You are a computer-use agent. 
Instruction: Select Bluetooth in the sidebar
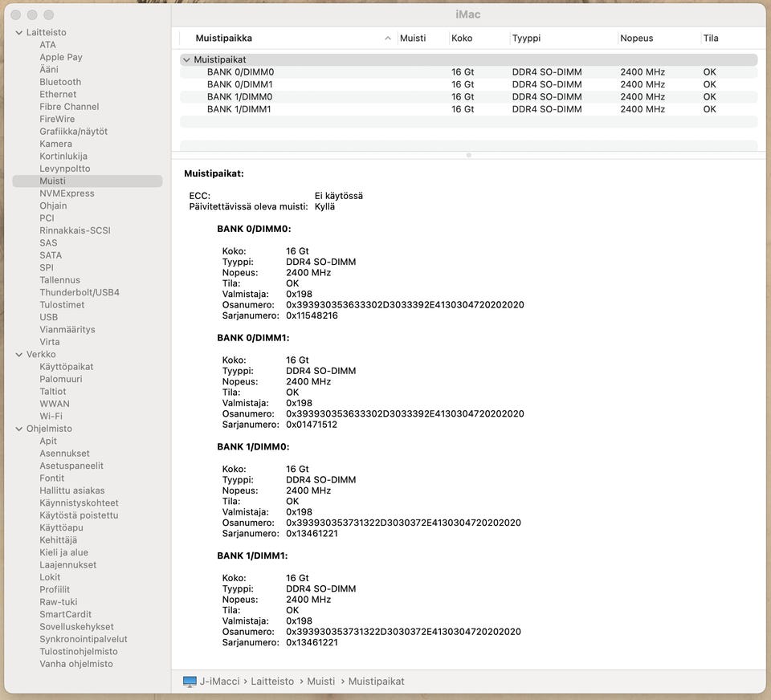coord(60,82)
